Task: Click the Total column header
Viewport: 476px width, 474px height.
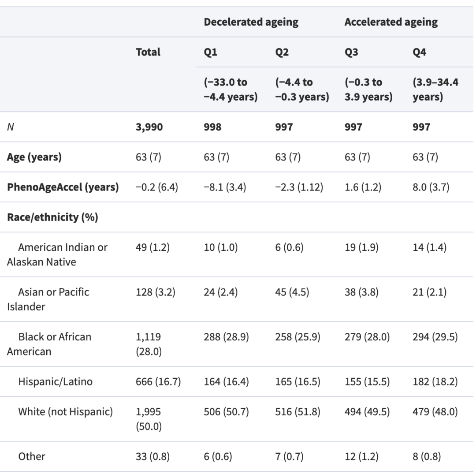Action: [x=148, y=52]
